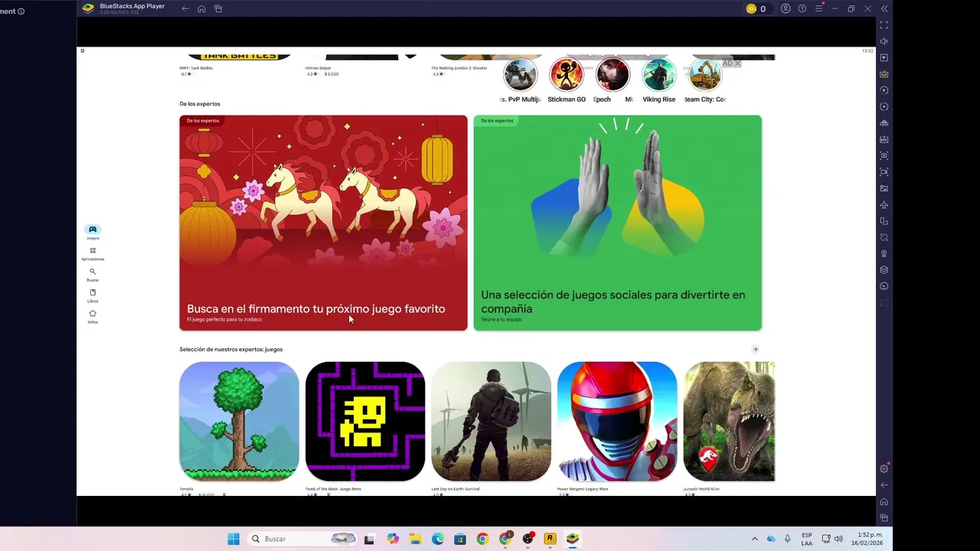This screenshot has height=551, width=980.
Task: Open settings gear in BlueStacks side toolbar
Action: coord(884,468)
